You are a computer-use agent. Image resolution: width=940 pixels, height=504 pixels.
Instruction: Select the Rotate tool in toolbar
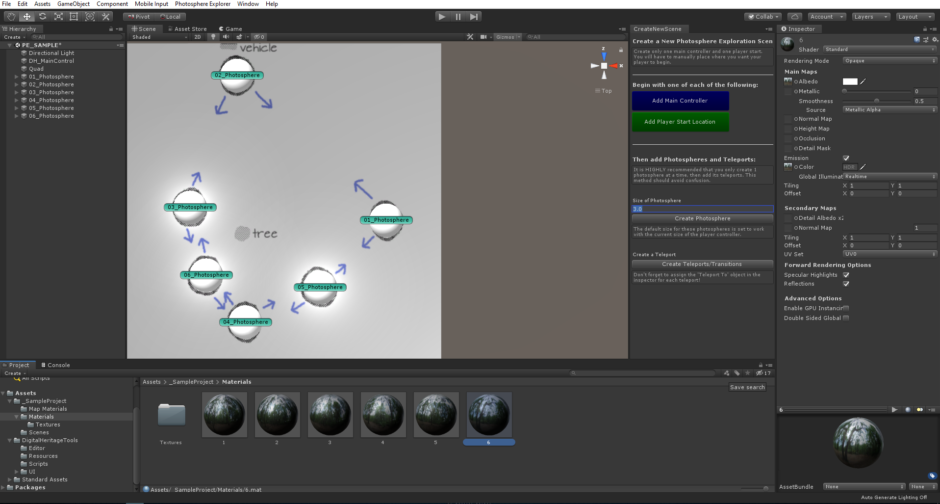42,17
